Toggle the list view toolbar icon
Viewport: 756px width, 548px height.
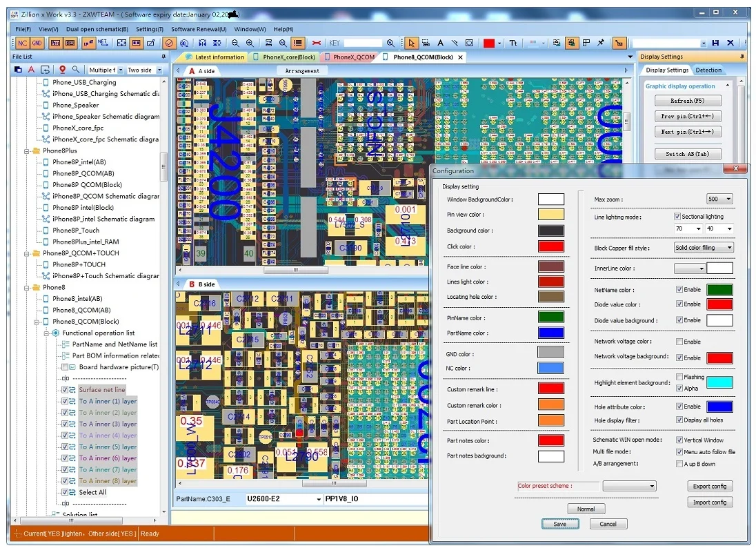coord(298,43)
